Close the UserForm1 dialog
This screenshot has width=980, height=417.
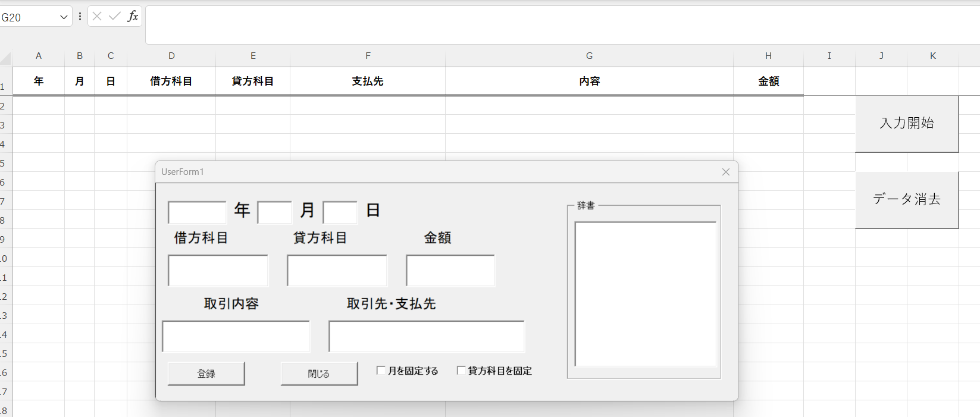point(725,172)
